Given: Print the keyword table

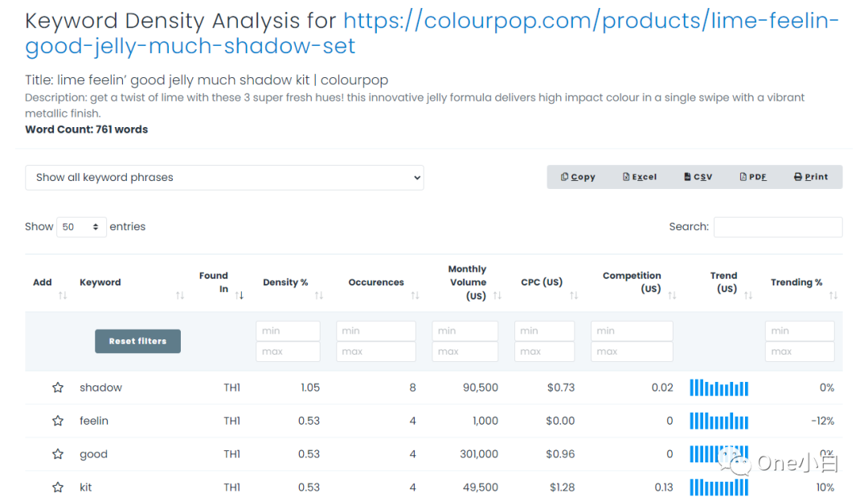Looking at the screenshot, I should (x=811, y=177).
